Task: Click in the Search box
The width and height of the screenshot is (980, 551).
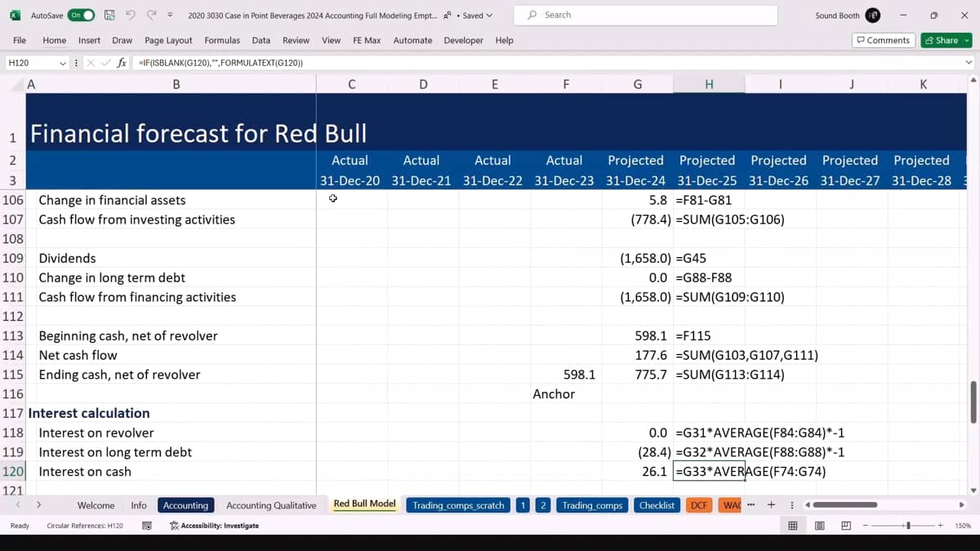Action: coord(645,16)
